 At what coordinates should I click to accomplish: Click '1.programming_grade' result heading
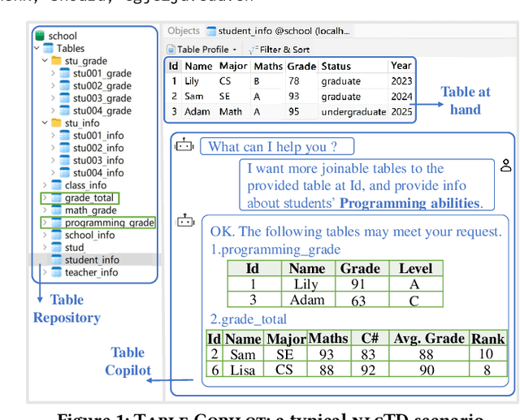tap(275, 249)
